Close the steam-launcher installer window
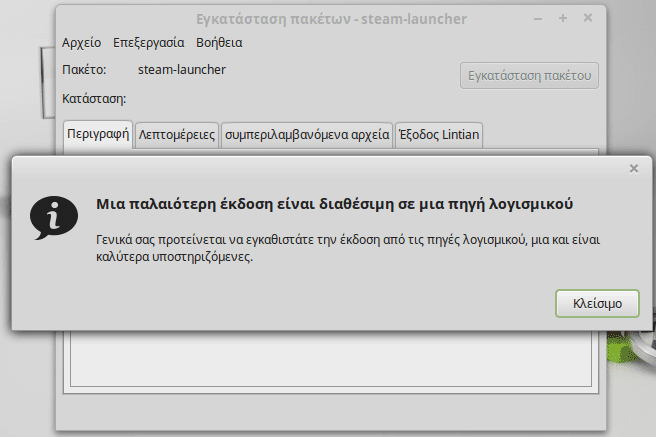This screenshot has height=437, width=656. point(588,18)
